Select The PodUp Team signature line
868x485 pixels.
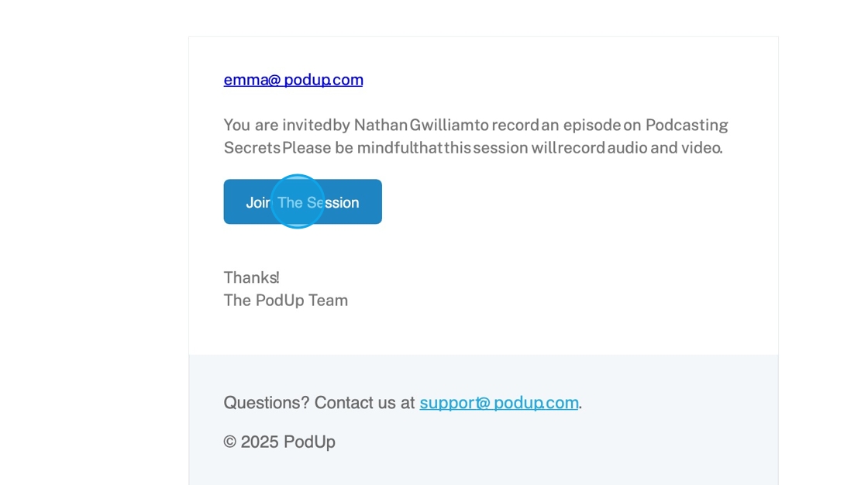pos(286,300)
